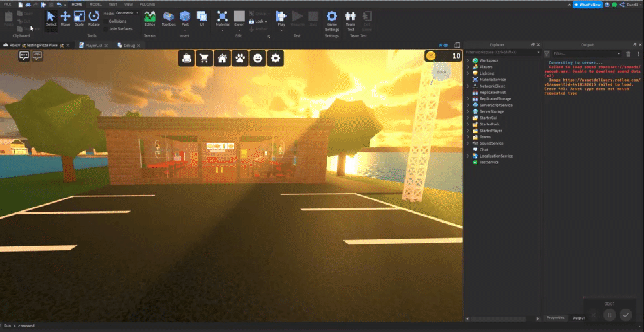Choose the Select tool
This screenshot has height=332, width=644.
tap(52, 19)
